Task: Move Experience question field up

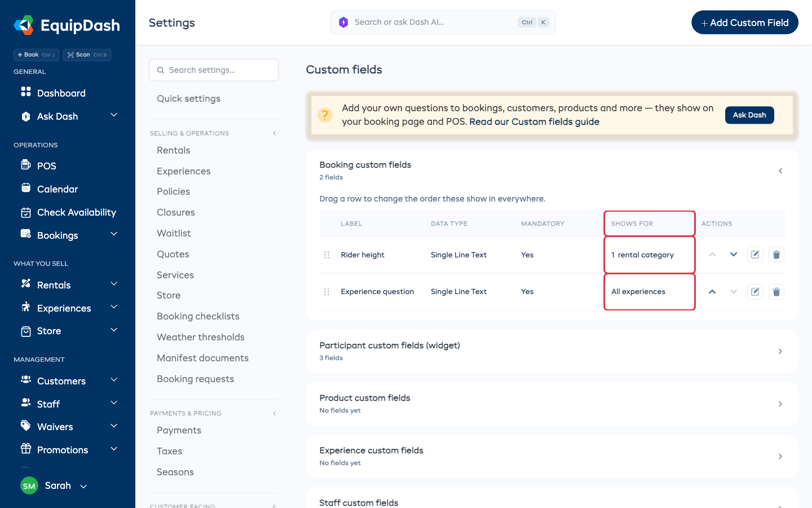Action: pos(712,292)
